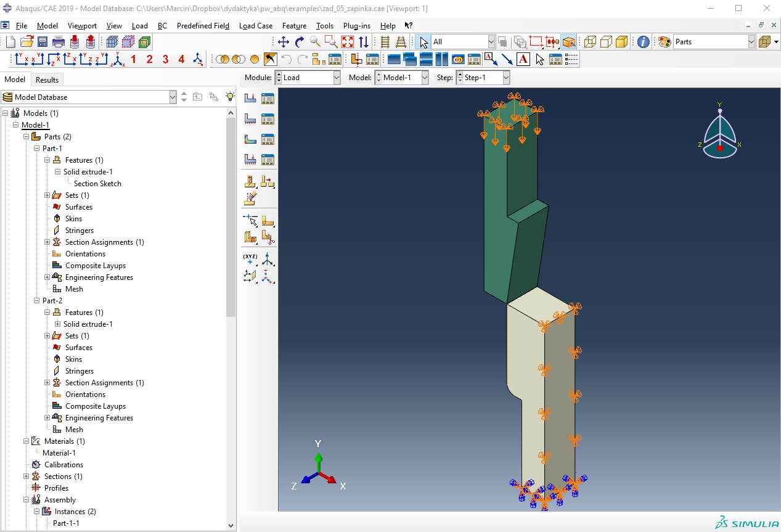Open the Query information tool
The image size is (781, 532).
pos(643,42)
